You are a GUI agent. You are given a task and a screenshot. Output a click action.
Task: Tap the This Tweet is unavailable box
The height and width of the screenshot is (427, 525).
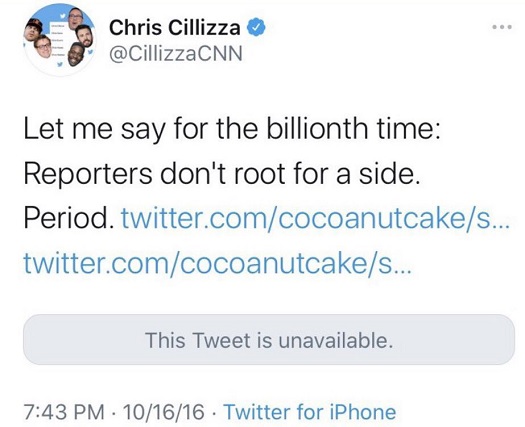point(269,339)
